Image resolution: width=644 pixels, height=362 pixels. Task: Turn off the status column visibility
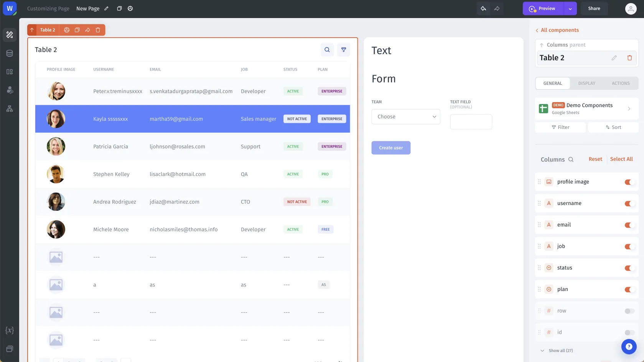point(629,268)
